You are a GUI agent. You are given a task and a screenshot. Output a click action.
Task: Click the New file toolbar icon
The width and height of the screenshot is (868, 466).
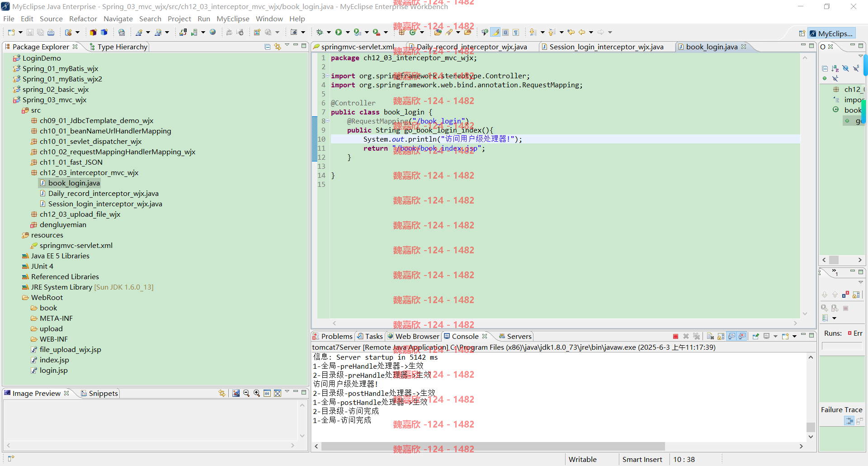(x=11, y=32)
